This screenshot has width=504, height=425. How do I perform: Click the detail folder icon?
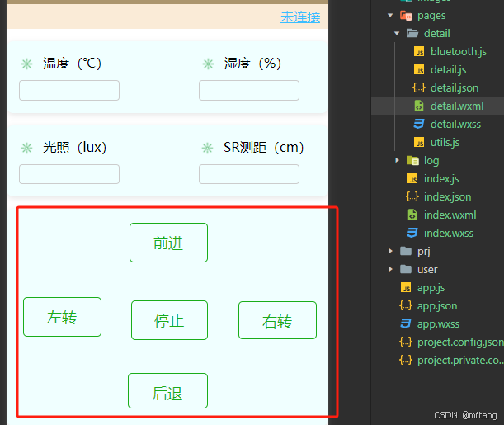click(x=412, y=33)
